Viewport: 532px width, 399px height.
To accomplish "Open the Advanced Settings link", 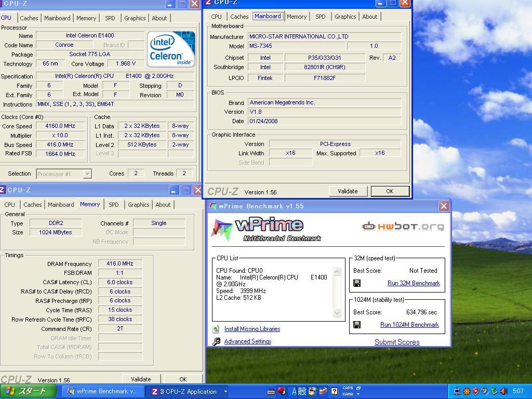I will pos(248,341).
